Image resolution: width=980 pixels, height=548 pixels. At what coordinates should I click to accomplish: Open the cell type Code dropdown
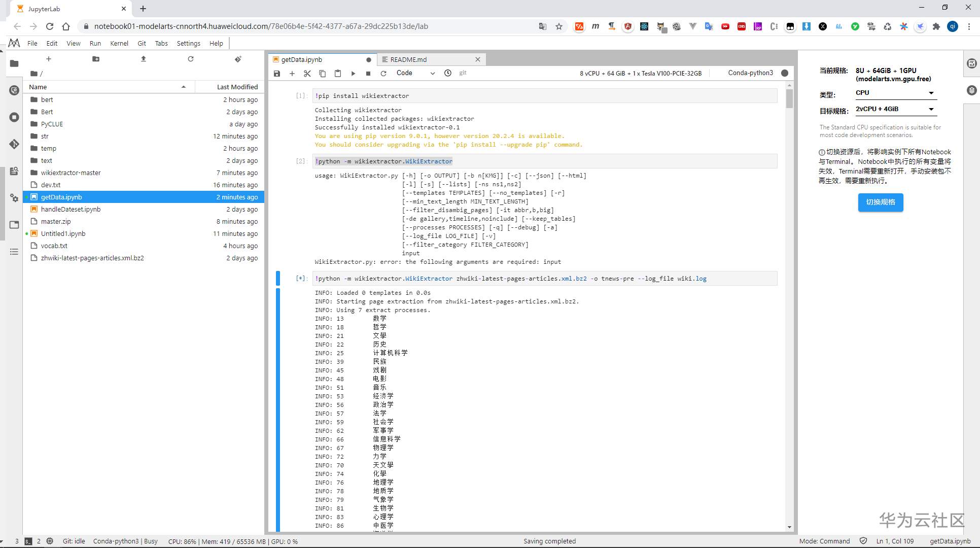(415, 73)
